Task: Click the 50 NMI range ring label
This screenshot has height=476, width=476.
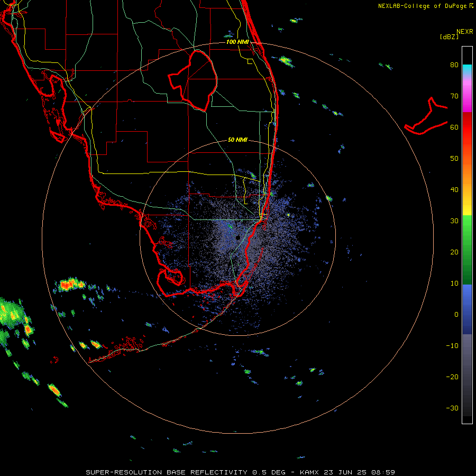Action: [x=237, y=140]
